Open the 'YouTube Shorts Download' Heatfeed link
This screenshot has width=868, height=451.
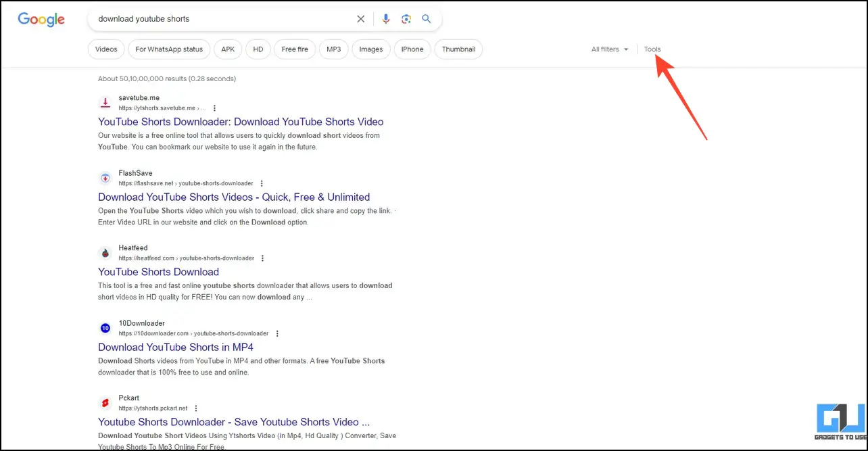(x=158, y=272)
